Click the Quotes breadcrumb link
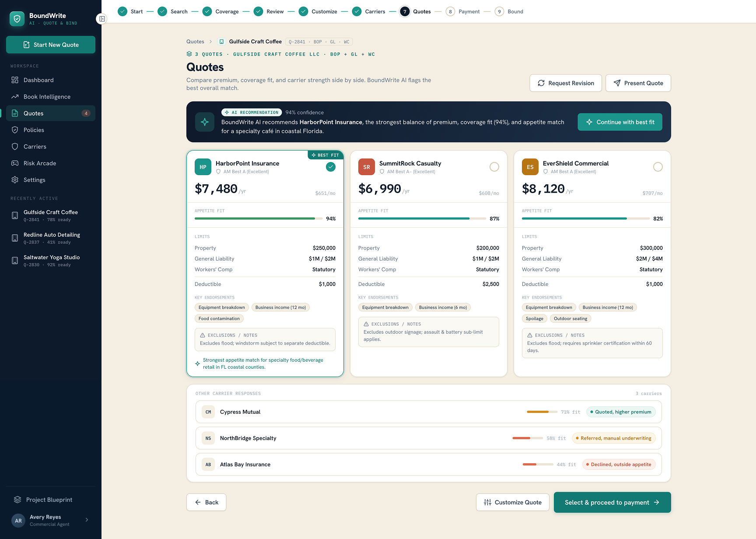756x539 pixels. coord(195,42)
